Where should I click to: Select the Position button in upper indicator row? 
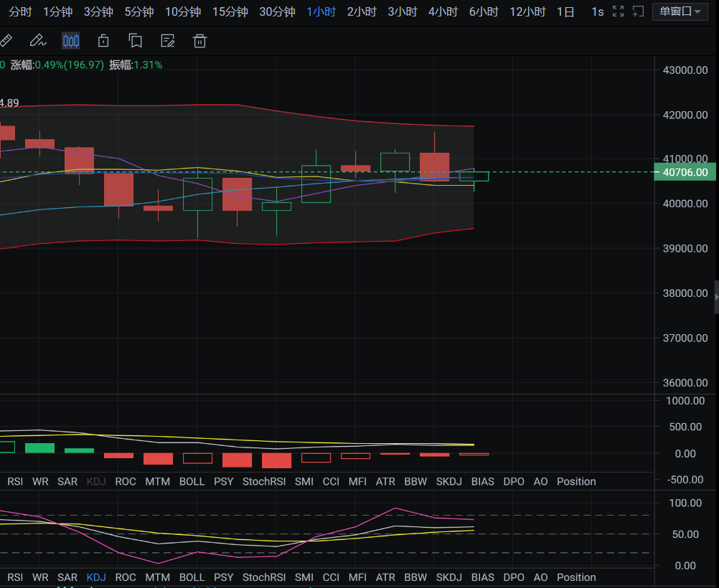click(x=576, y=481)
